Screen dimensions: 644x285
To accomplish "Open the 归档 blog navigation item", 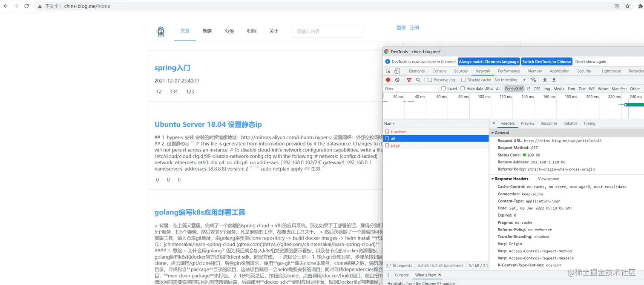I will point(252,31).
